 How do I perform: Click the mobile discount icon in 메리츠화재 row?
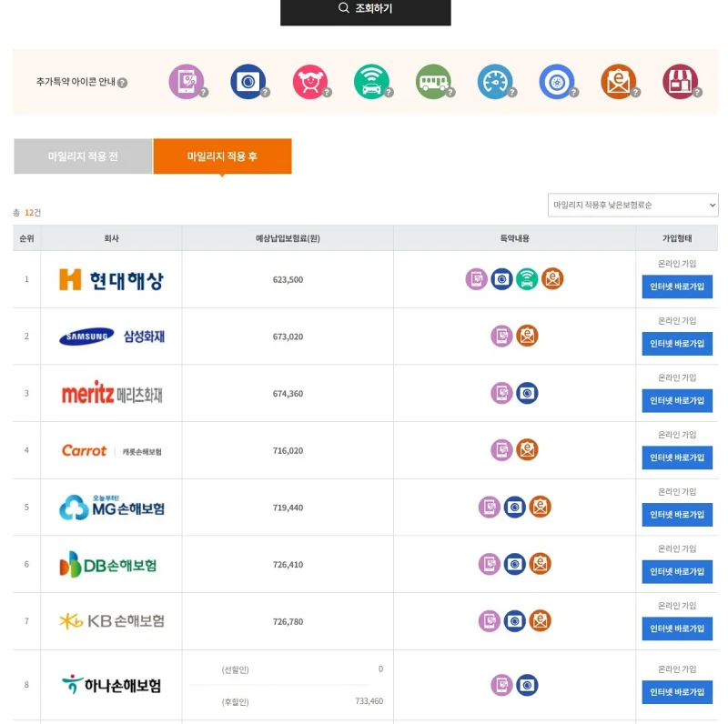pyautogui.click(x=502, y=393)
